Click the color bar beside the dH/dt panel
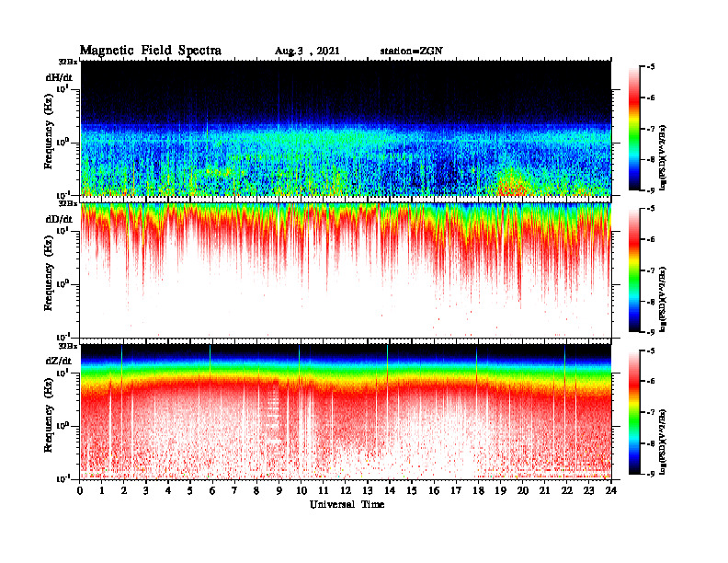The height and width of the screenshot is (563, 728). [634, 129]
